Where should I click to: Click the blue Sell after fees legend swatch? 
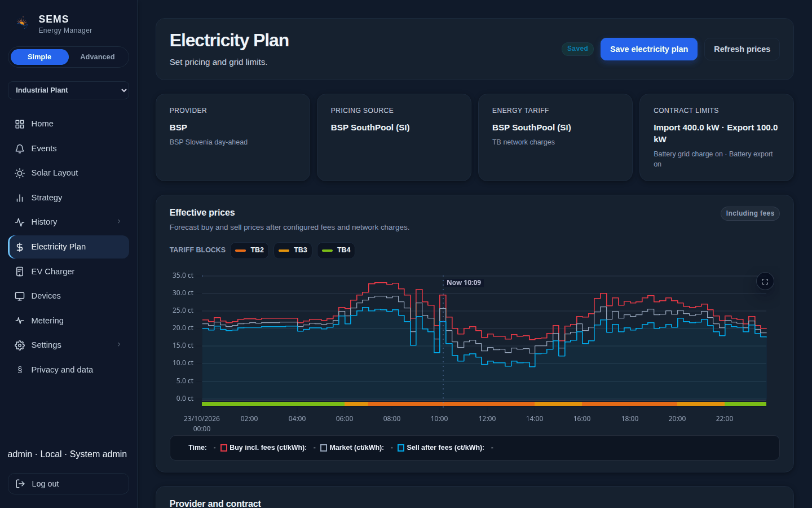[401, 448]
